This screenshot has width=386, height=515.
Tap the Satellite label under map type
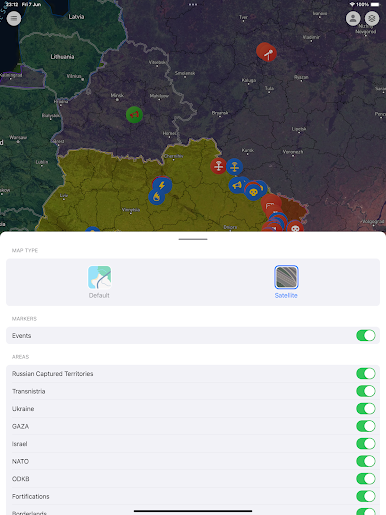(286, 295)
